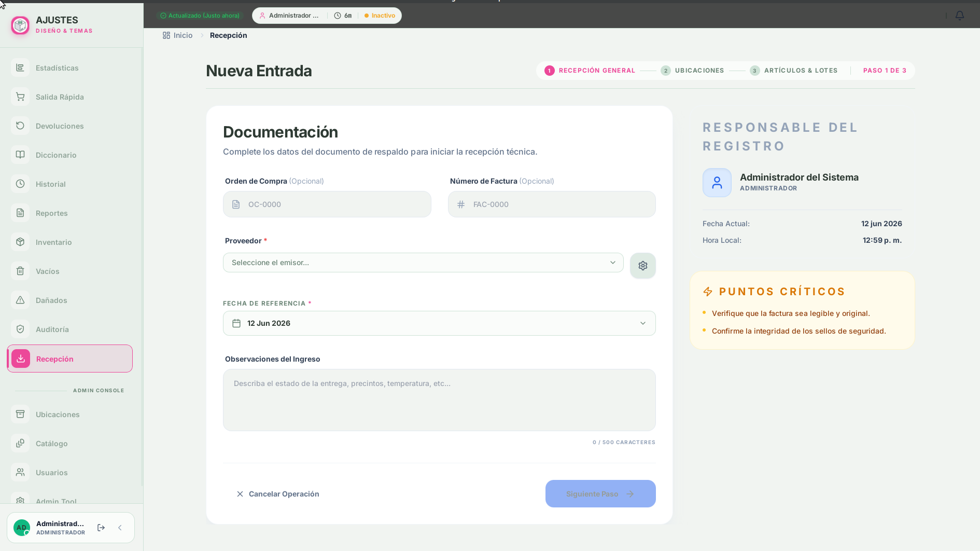Open the Estadísticas icon in sidebar
Viewport: 980px width, 551px height.
pos(20,68)
